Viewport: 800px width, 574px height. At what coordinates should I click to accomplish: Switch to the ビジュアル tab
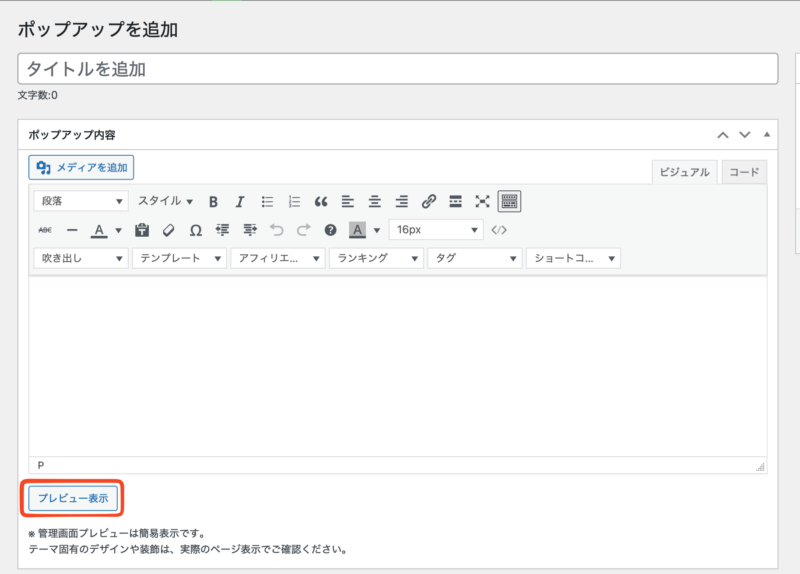click(x=684, y=172)
